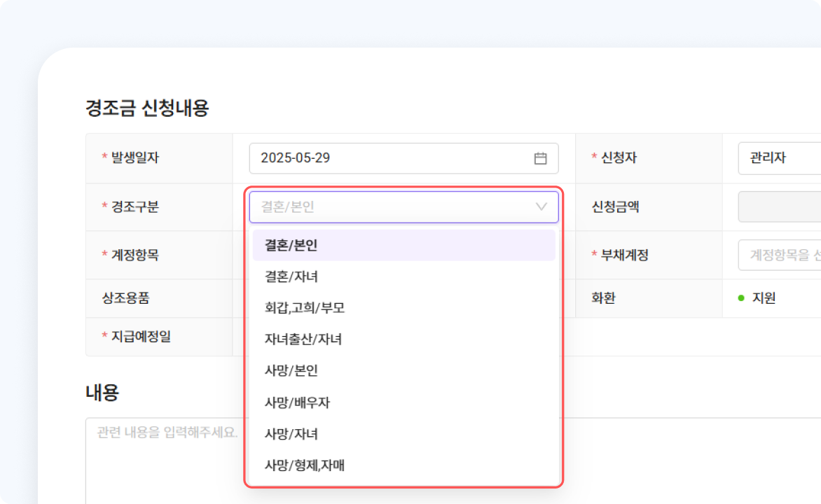The height and width of the screenshot is (504, 821).
Task: Click the greyed-out 신청금액 field
Action: 779,206
